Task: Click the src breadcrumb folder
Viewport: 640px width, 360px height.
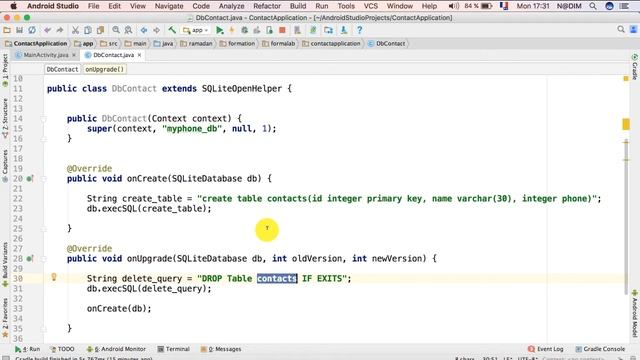Action: tap(109, 43)
